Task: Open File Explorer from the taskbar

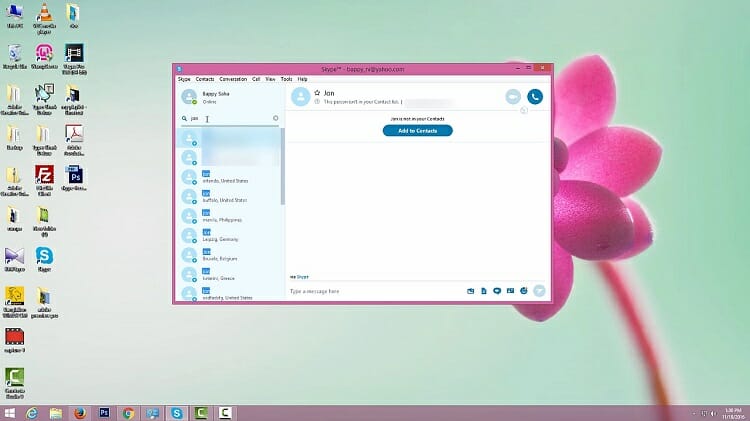Action: click(56, 413)
